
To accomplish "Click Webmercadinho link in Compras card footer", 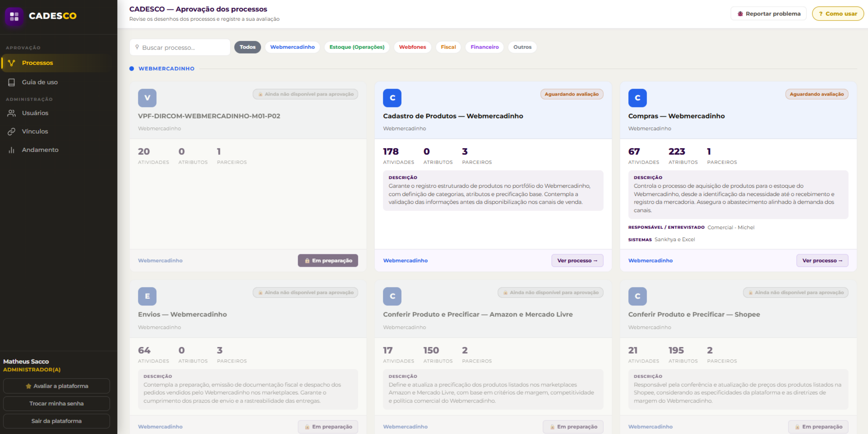I will [x=650, y=260].
